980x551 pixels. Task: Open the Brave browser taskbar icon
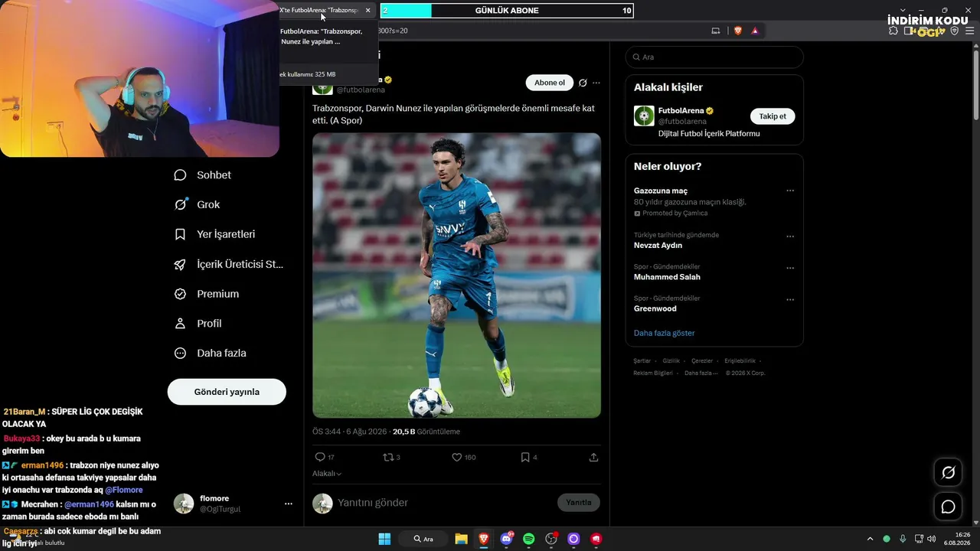point(483,539)
